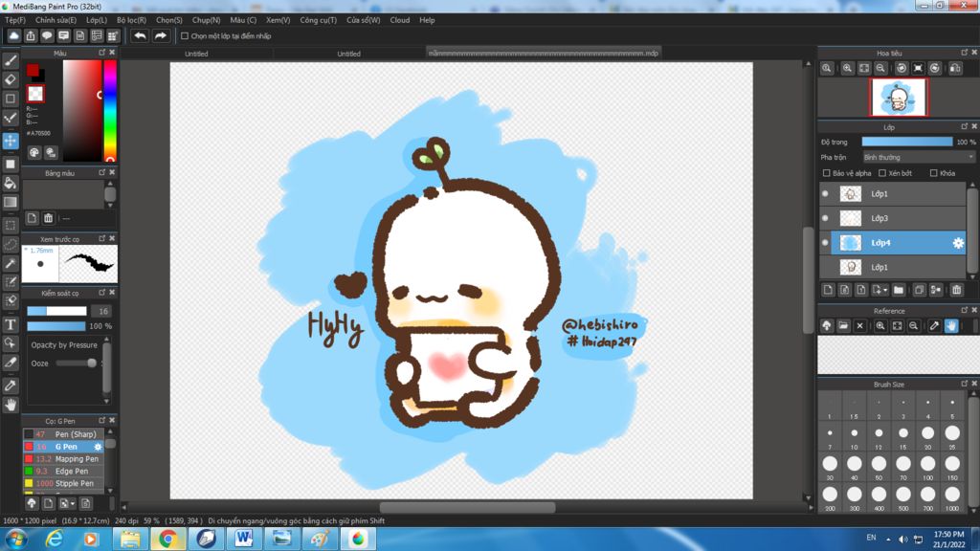Open a reference image with folder icon
Screen dimensions: 980x551
point(843,325)
